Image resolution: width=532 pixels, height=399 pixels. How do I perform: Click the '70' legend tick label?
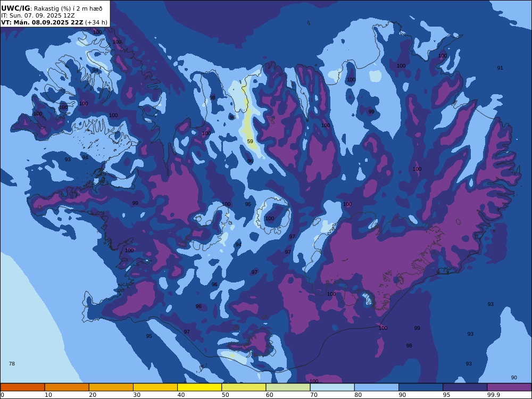pyautogui.click(x=314, y=395)
